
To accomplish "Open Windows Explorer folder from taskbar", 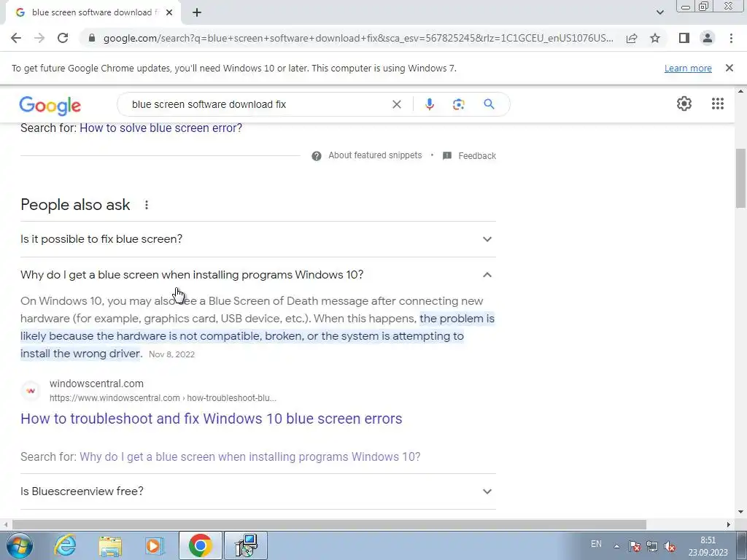I will coord(110,545).
